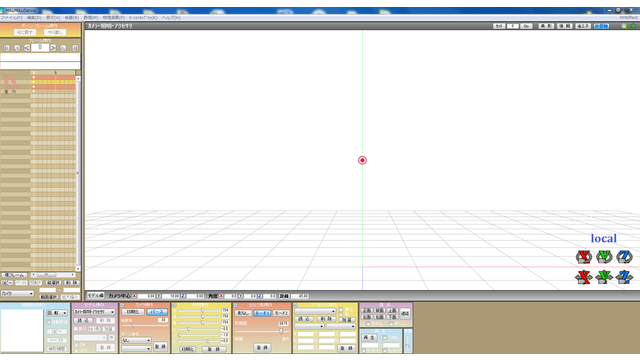Screen dimensions: 640x360
Task: Open the dropdown below なし in camera panel
Action: coord(136,349)
